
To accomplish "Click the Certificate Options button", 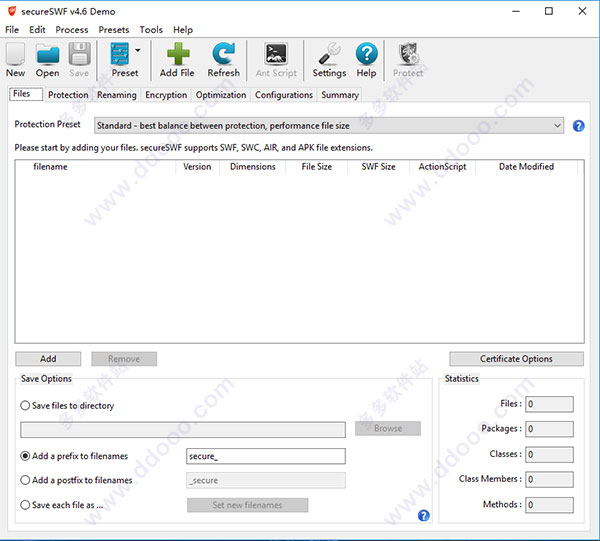I will coord(516,359).
